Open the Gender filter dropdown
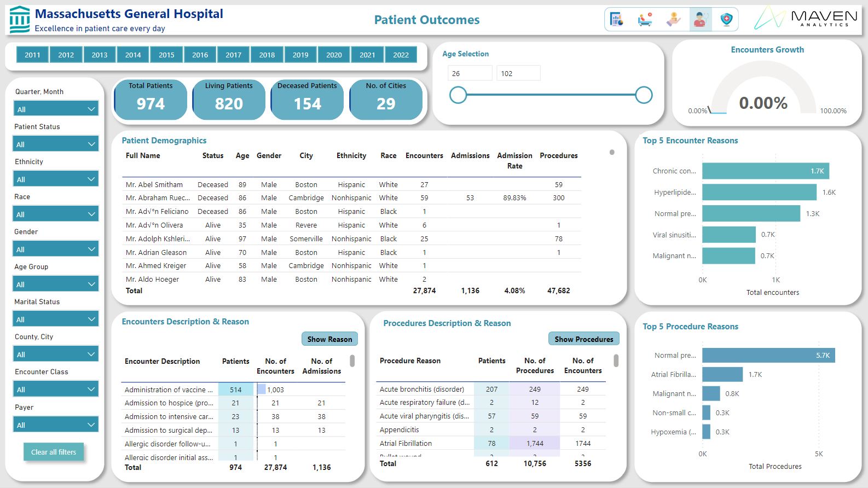Image resolution: width=868 pixels, height=488 pixels. click(55, 249)
